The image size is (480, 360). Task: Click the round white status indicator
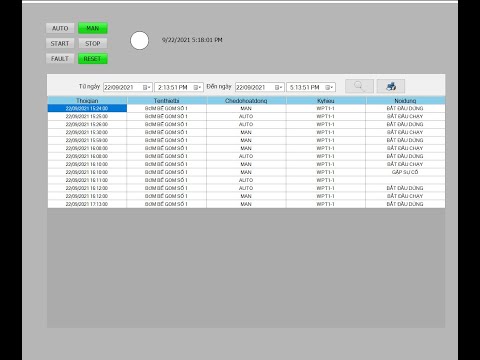click(x=139, y=41)
